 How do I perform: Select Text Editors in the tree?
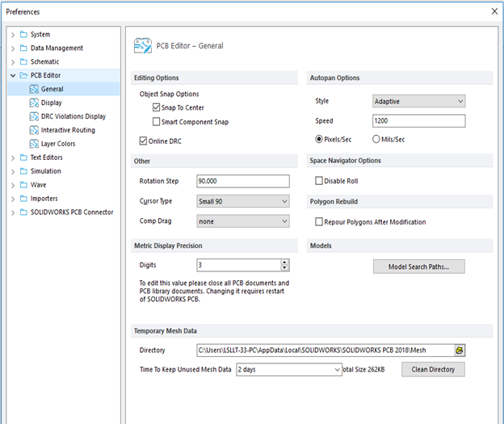(x=46, y=157)
